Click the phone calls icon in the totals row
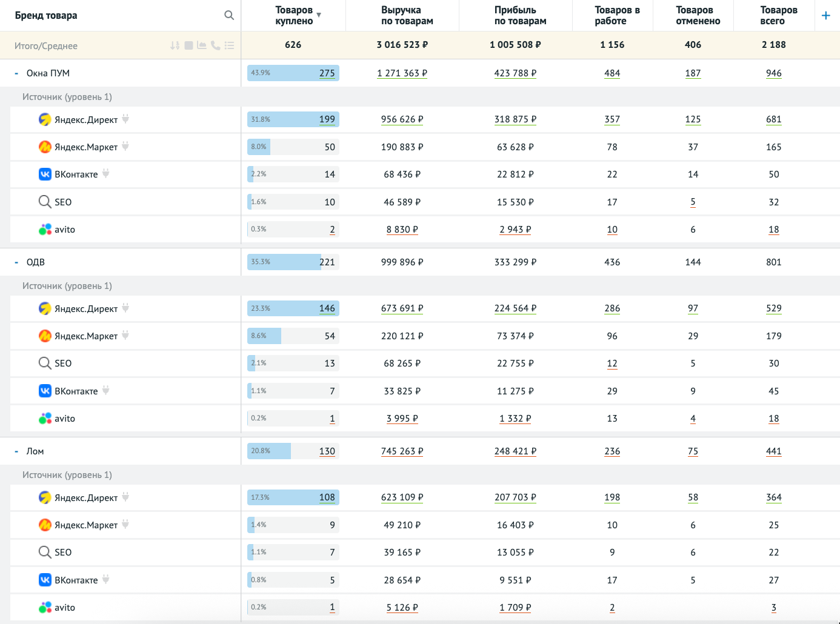840x624 pixels. (215, 45)
